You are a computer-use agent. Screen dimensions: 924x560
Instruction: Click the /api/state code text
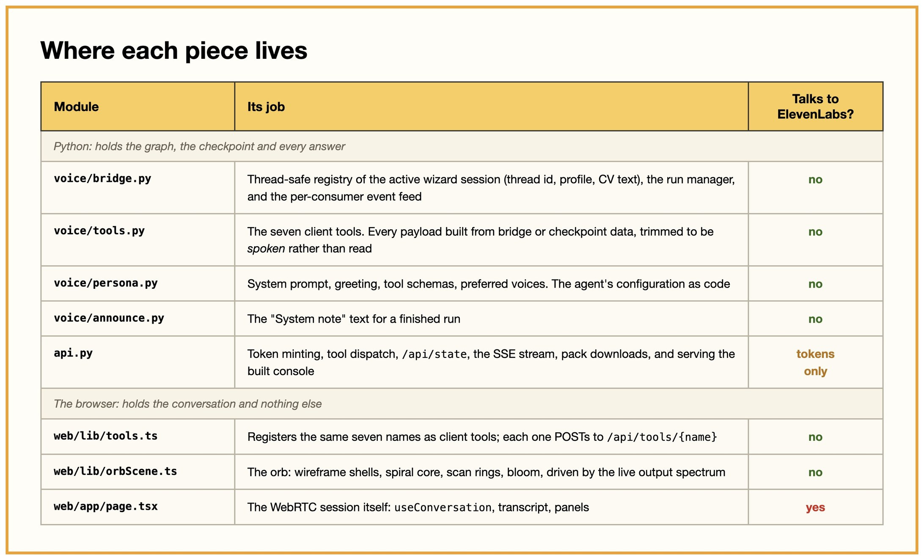[x=434, y=354]
